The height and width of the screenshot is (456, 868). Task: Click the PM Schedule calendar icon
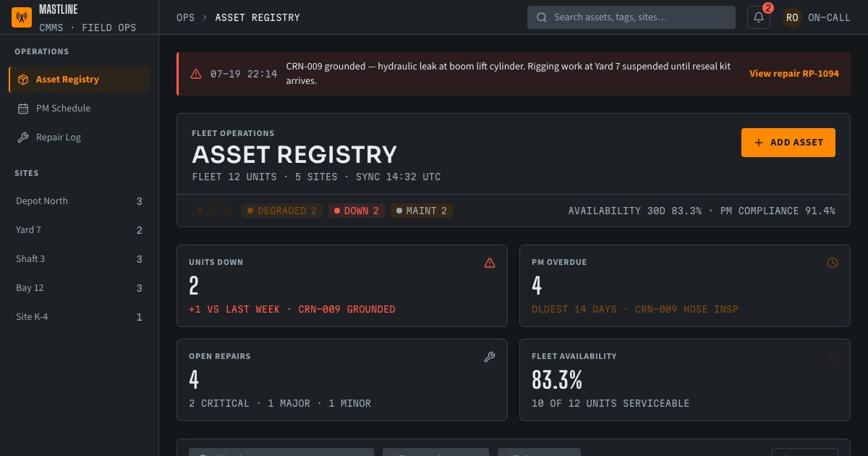[x=22, y=109]
